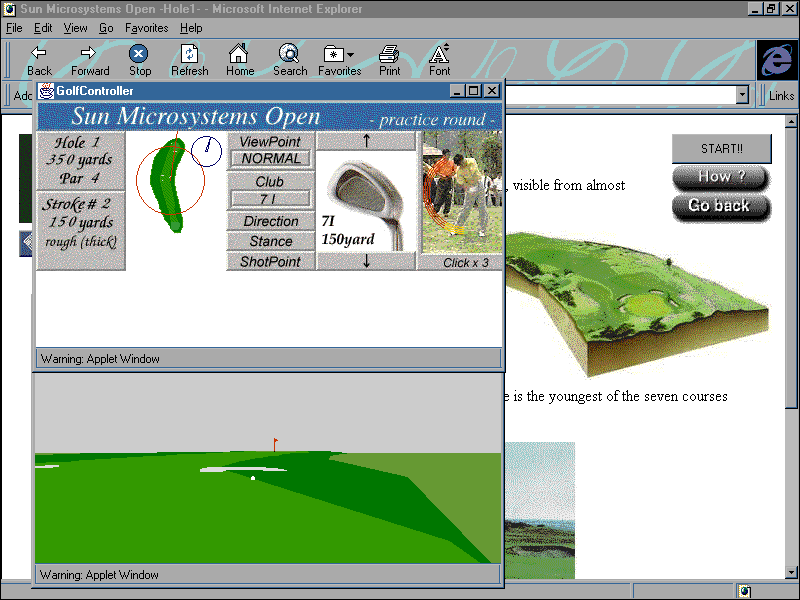The image size is (800, 600).
Task: Click the Hole 1 info panel
Action: [x=81, y=160]
